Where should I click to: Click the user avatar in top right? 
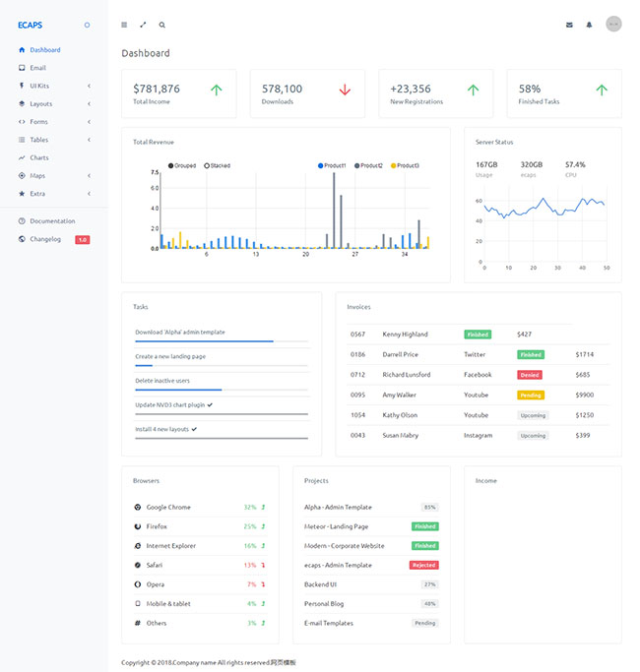pos(613,24)
